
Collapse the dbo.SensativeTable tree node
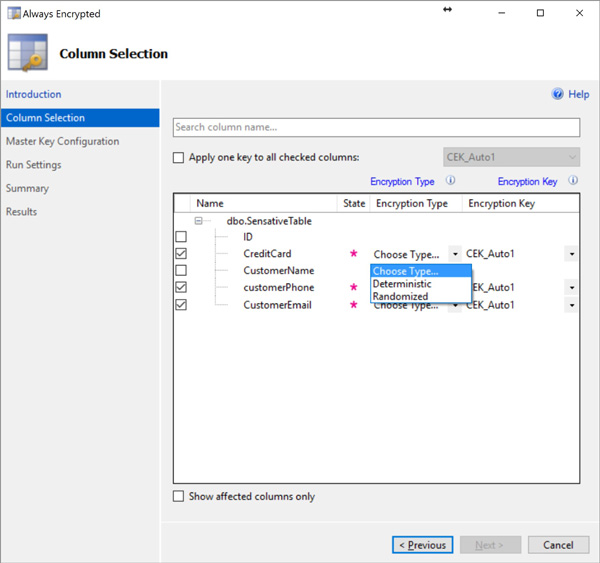point(199,220)
